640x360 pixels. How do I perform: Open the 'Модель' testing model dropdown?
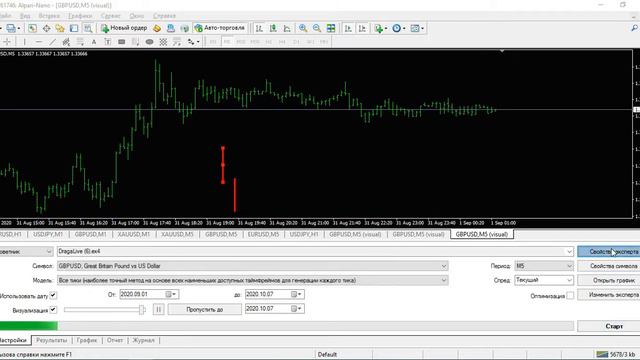444,280
